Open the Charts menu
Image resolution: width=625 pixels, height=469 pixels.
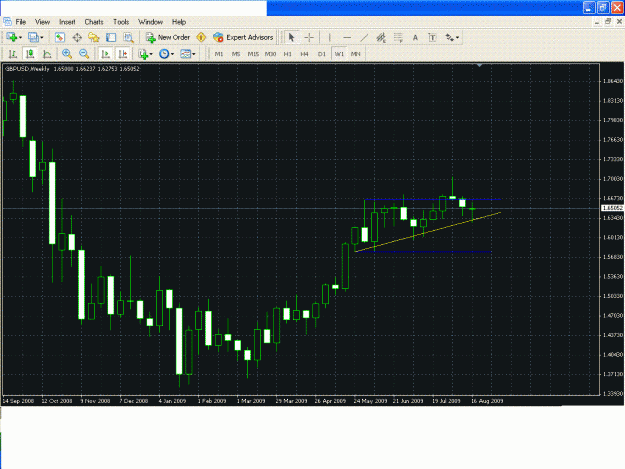pos(94,22)
